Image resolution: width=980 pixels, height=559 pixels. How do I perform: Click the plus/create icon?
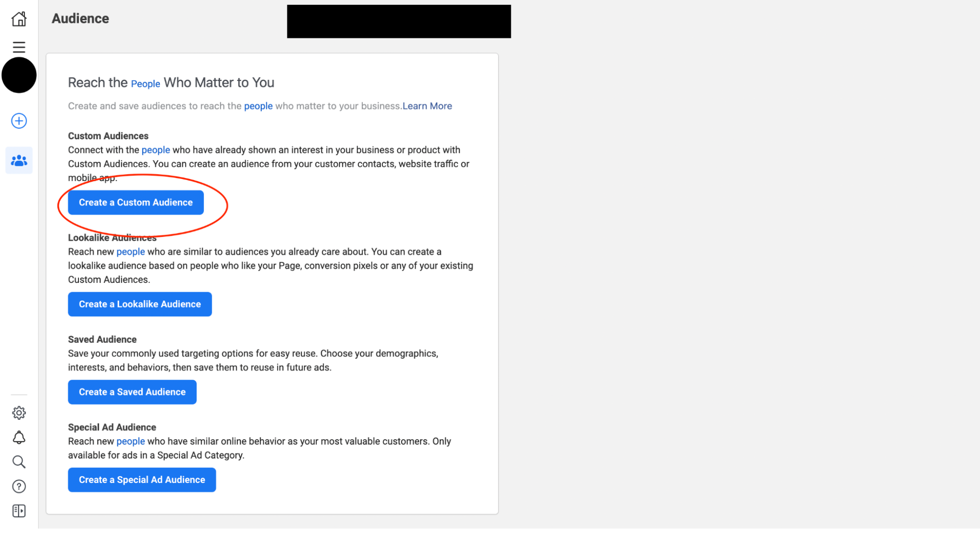[x=19, y=121]
